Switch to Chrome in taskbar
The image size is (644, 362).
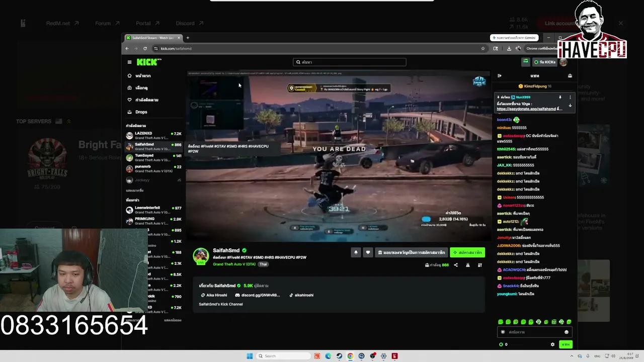click(350, 356)
